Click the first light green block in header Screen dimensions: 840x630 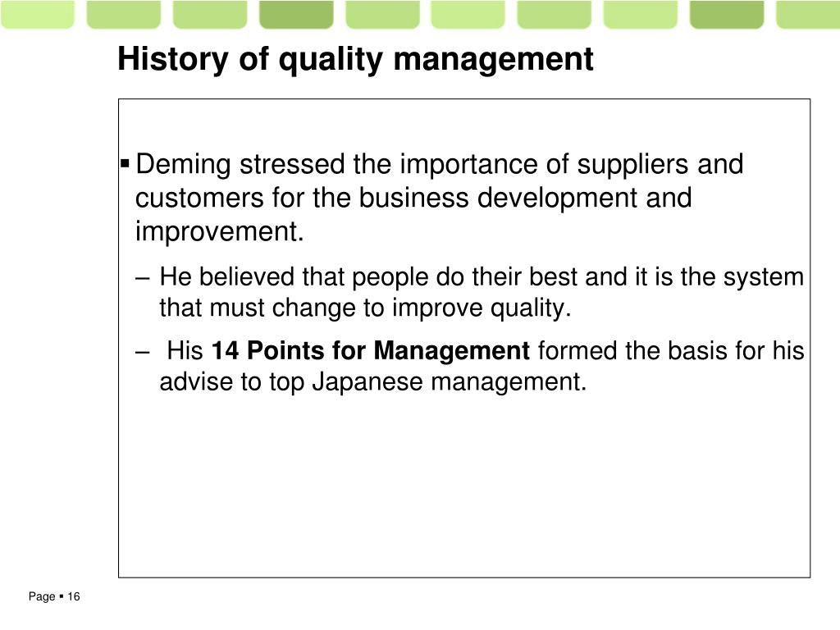coord(37,15)
